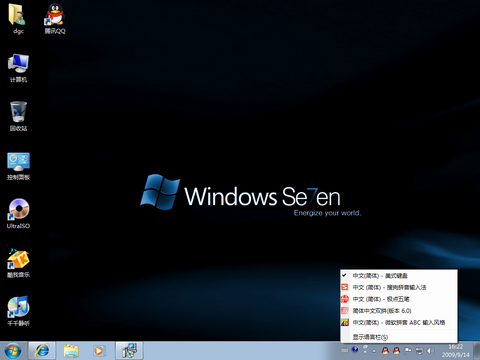The height and width of the screenshot is (360, 480).
Task: Select the 酷我音乐 desktop shortcut
Action: [x=19, y=263]
